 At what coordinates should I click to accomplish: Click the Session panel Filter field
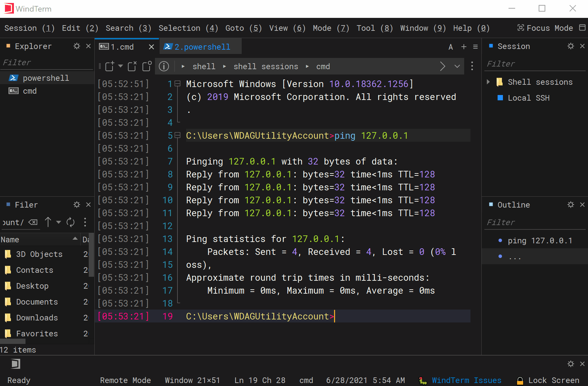click(x=535, y=64)
